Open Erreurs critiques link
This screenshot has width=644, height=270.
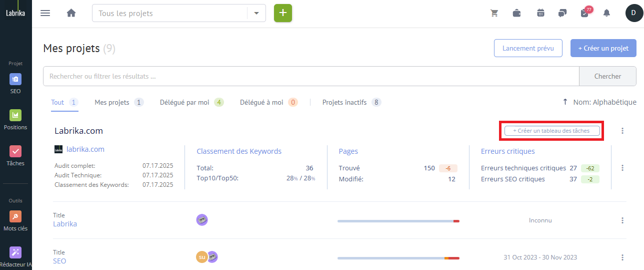507,151
